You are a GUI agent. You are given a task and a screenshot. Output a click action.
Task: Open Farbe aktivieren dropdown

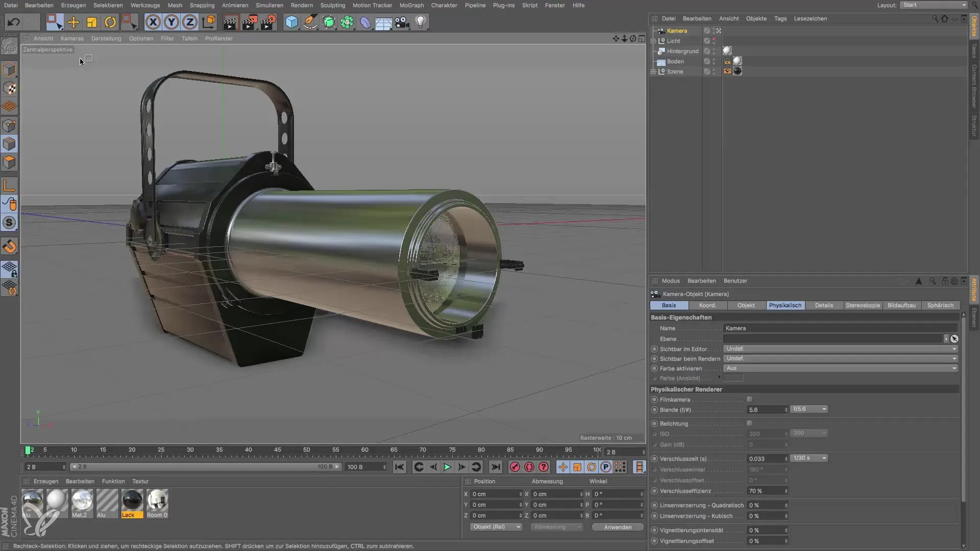tap(841, 368)
